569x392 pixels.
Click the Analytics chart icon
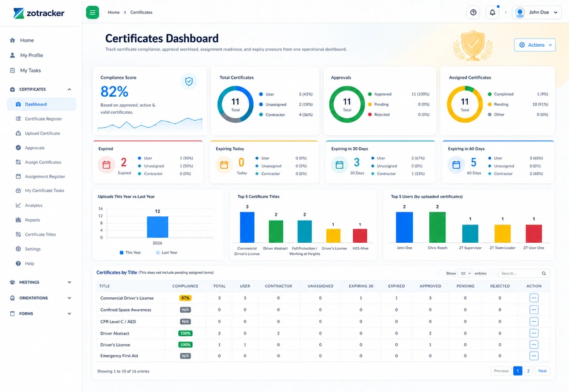pos(18,205)
